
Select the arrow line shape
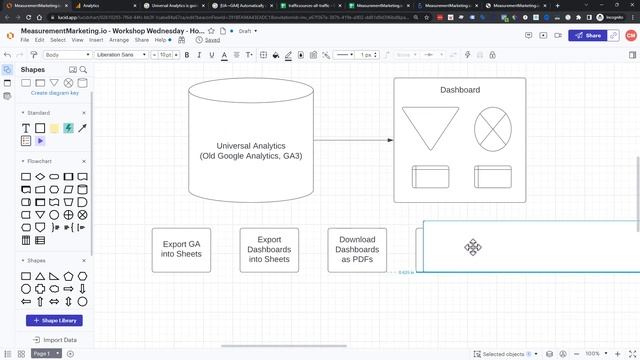tap(82, 128)
